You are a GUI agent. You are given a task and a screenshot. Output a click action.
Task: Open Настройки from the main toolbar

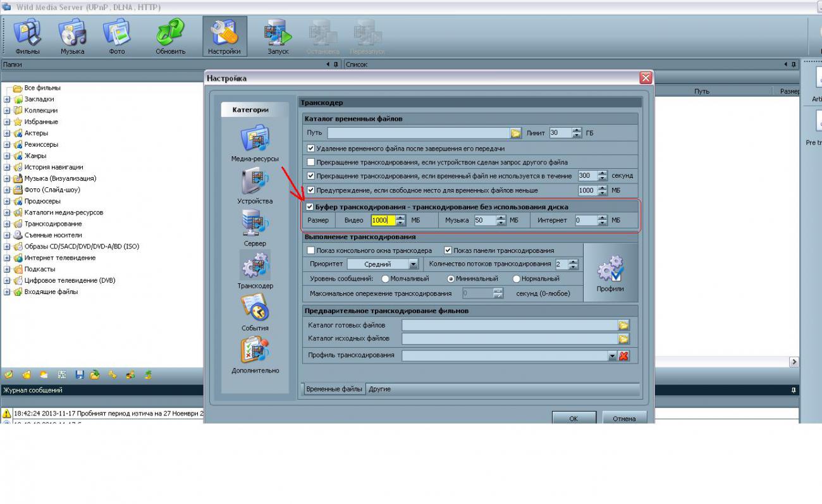(224, 37)
